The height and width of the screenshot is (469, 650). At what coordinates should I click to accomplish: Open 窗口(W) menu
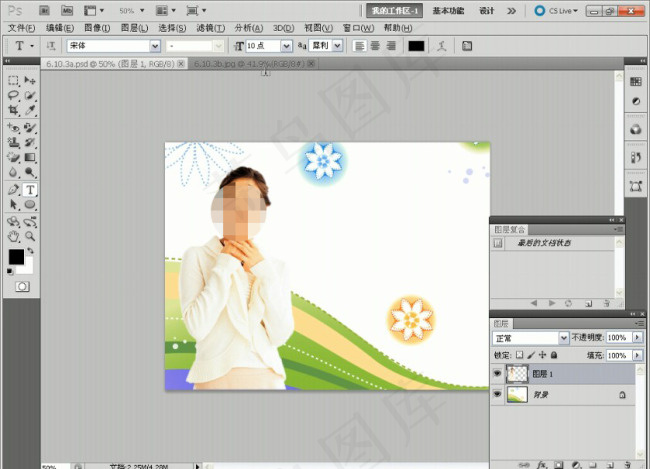pos(359,28)
